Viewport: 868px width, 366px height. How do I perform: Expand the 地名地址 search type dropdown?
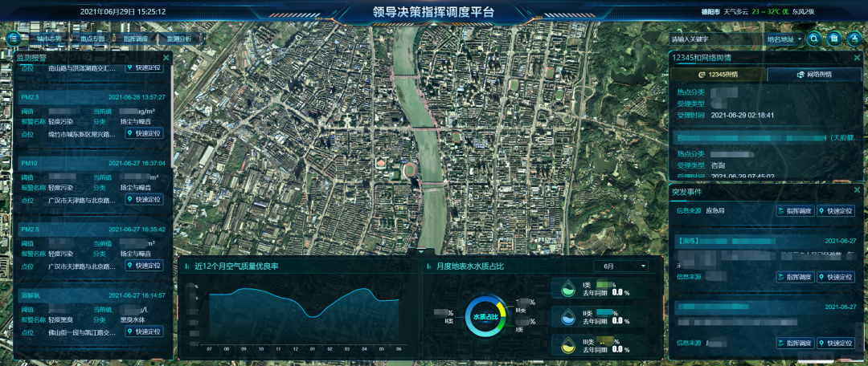point(785,39)
